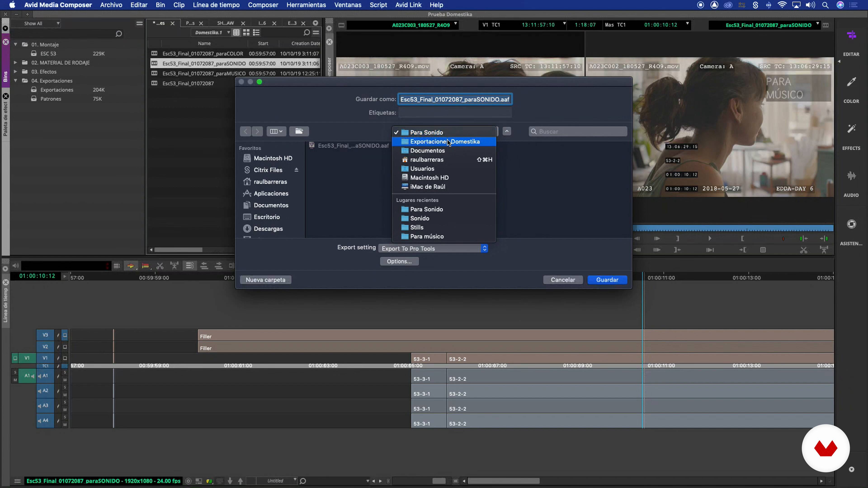Screen dimensions: 868x488
Task: Expand the 03. Efectos folder
Action: point(16,72)
